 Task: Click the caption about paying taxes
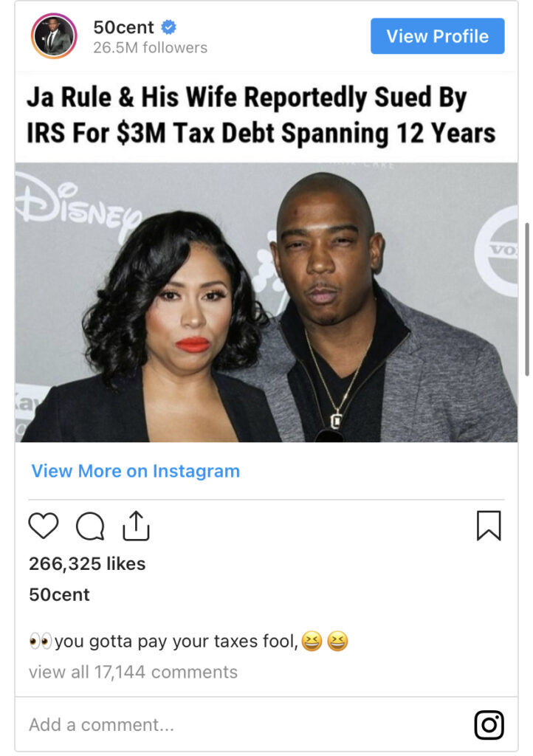point(188,642)
